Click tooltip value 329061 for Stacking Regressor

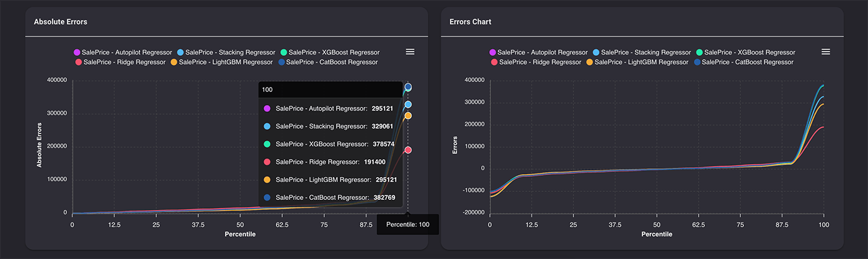(381, 126)
